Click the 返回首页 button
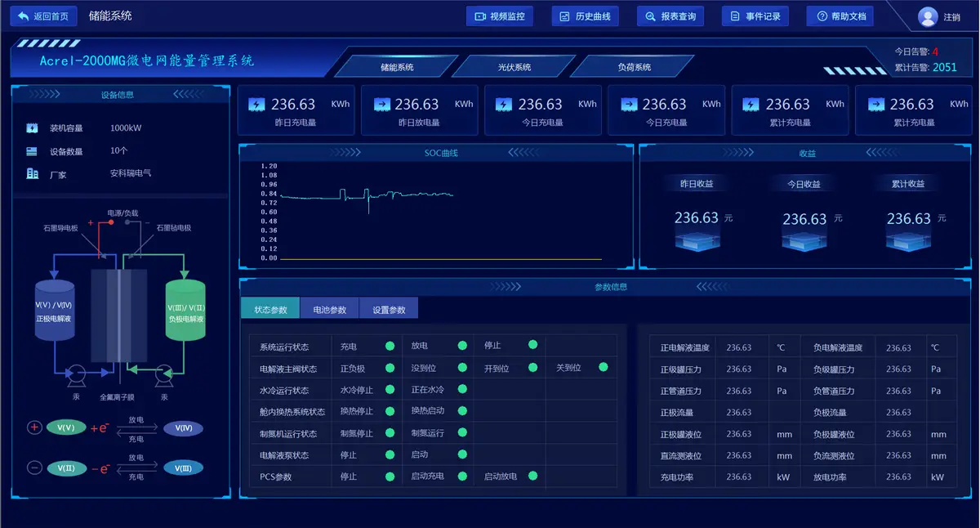Viewport: 980px width, 528px height. (44, 16)
